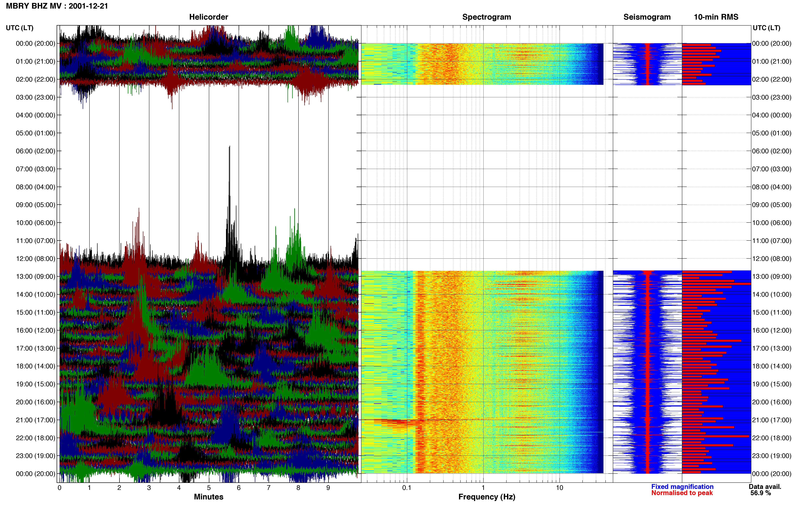The width and height of the screenshot is (812, 508).
Task: Click the 'Helicorder' panel heading
Action: (x=209, y=17)
